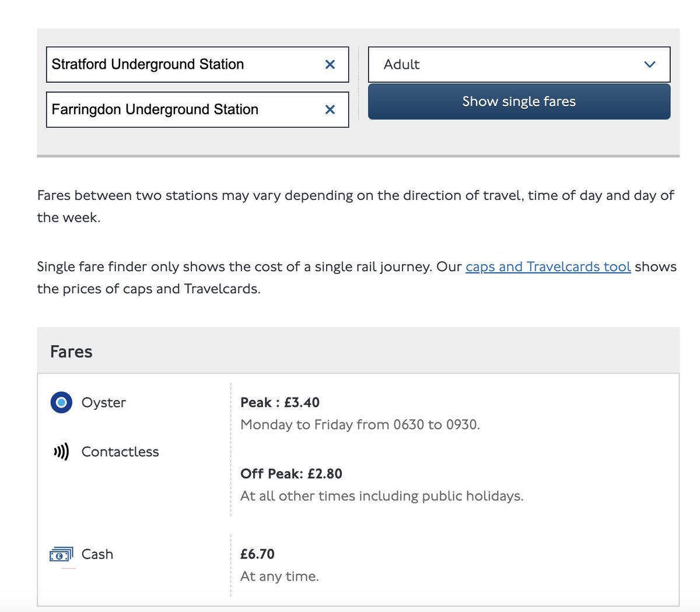Select the Fares section heading
Image resolution: width=700 pixels, height=612 pixels.
(71, 351)
